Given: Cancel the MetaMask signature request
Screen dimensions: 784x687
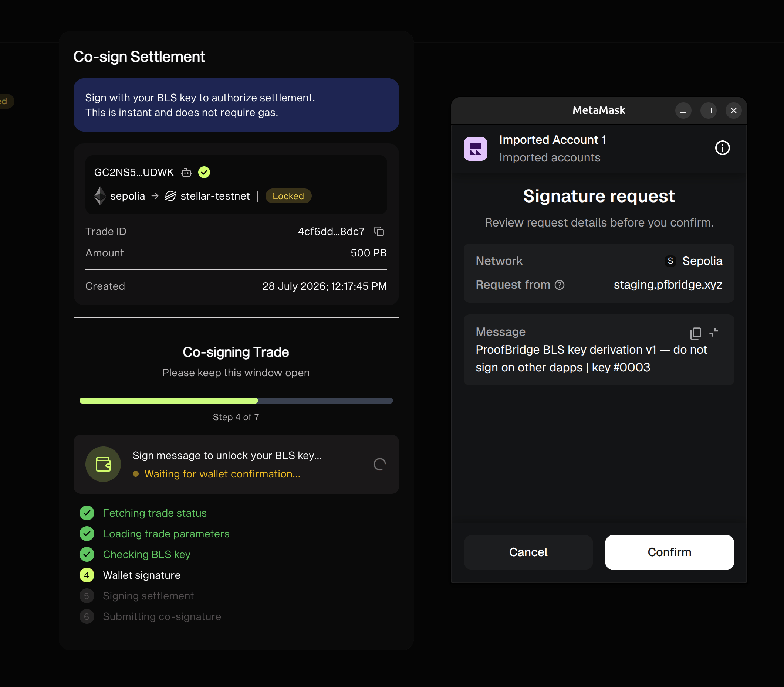Looking at the screenshot, I should 528,552.
